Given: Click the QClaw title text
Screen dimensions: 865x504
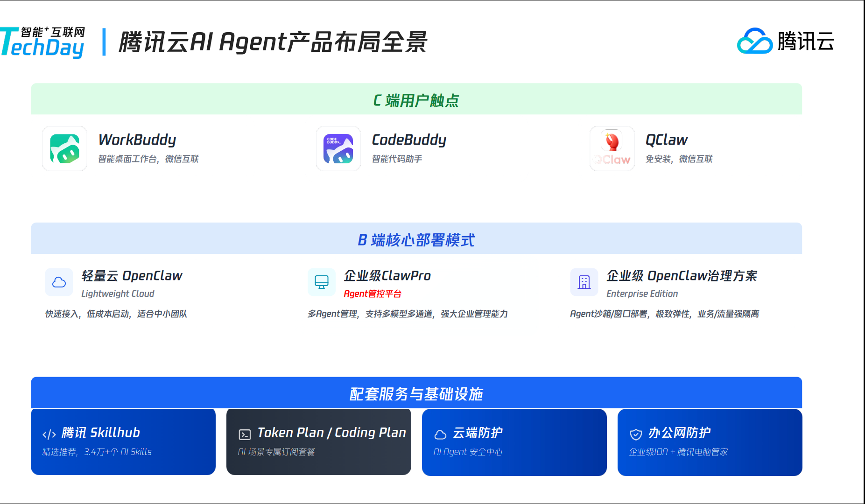Looking at the screenshot, I should (667, 140).
